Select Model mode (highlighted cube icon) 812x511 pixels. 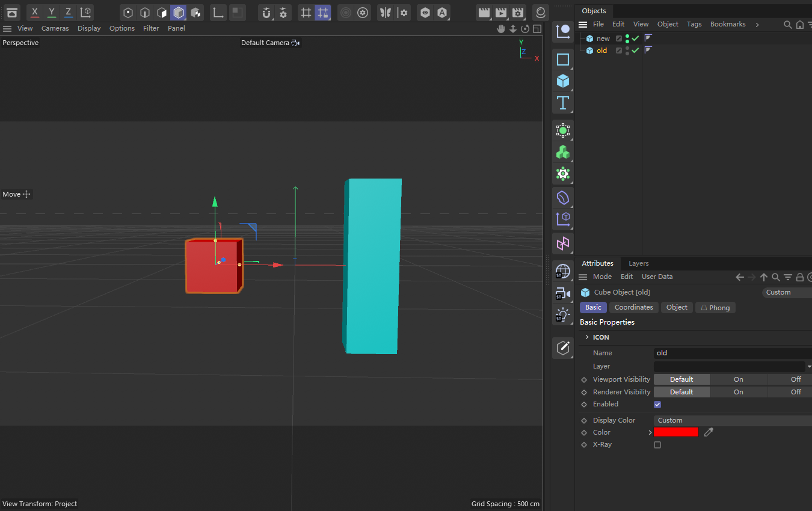coord(179,13)
